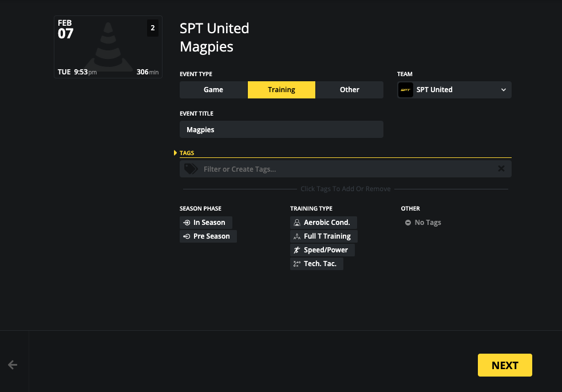Select the Pre Season phase tag
This screenshot has height=392, width=562.
tap(208, 236)
